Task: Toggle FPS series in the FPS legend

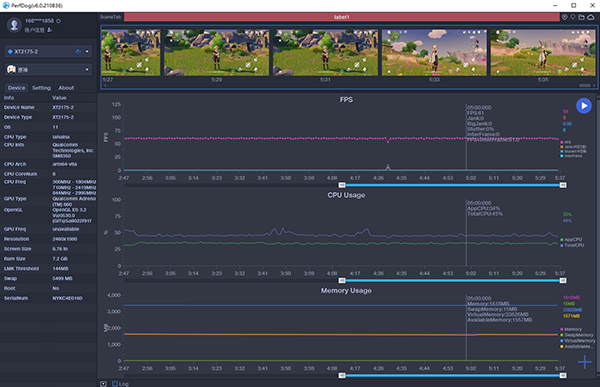Action: pos(565,142)
